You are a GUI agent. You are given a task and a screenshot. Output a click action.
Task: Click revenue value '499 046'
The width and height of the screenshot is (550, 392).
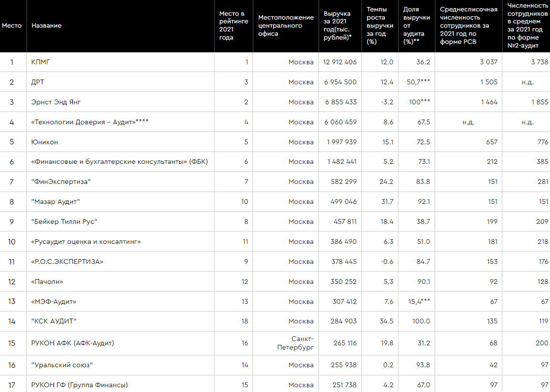point(344,201)
